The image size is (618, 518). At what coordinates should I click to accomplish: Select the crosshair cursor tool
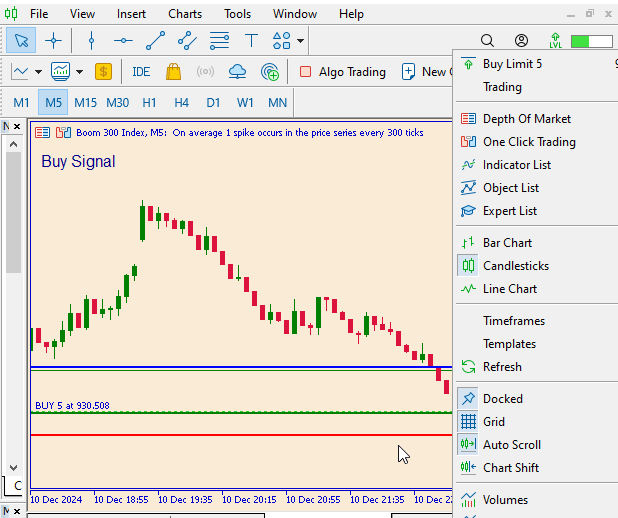[x=53, y=41]
